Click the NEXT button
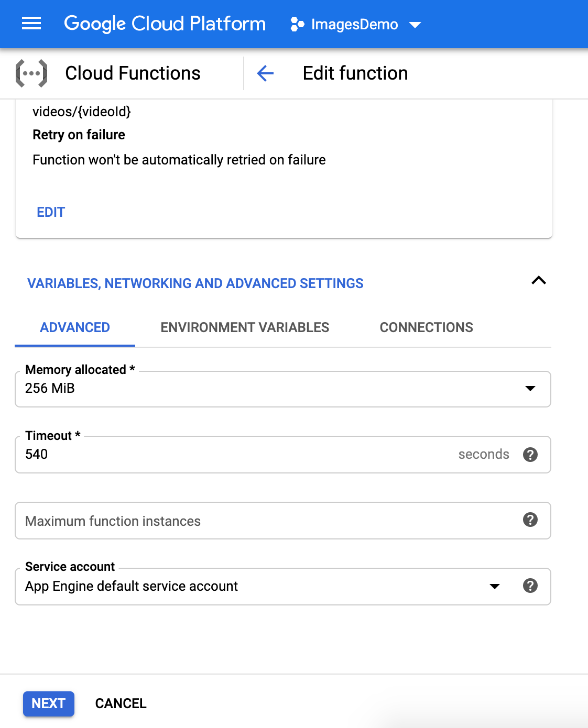588x728 pixels. [x=49, y=703]
